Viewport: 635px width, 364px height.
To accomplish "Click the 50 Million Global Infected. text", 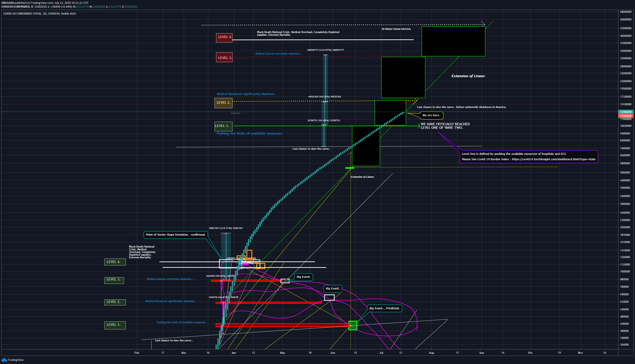I will [396, 29].
